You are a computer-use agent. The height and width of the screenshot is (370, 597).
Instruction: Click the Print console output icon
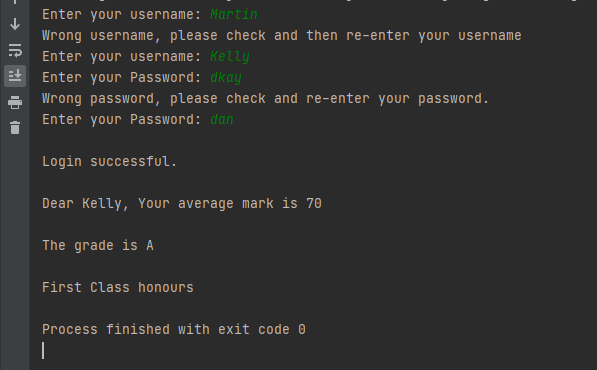click(15, 102)
